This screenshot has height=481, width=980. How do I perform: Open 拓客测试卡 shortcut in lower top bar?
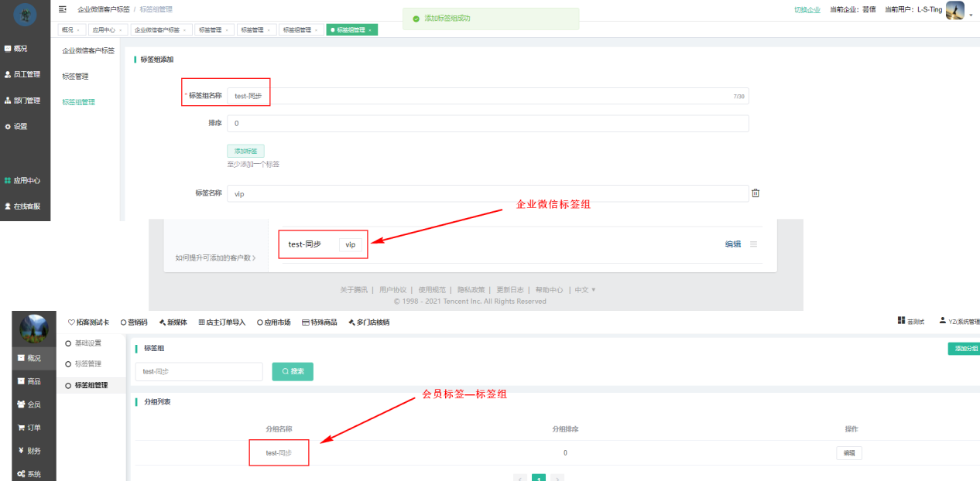click(x=89, y=322)
